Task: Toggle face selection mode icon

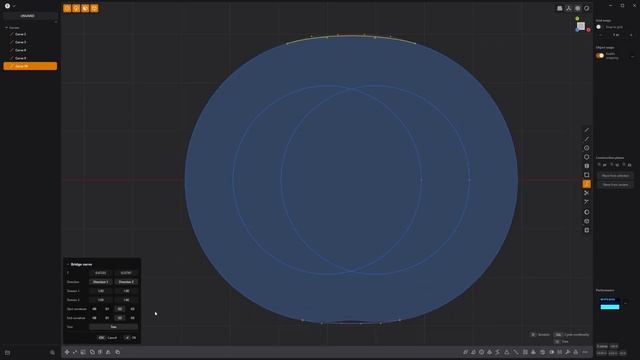Action: 85,8
